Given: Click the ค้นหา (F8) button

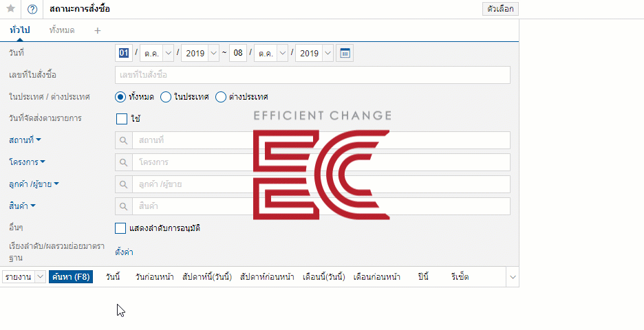Looking at the screenshot, I should click(x=71, y=277).
